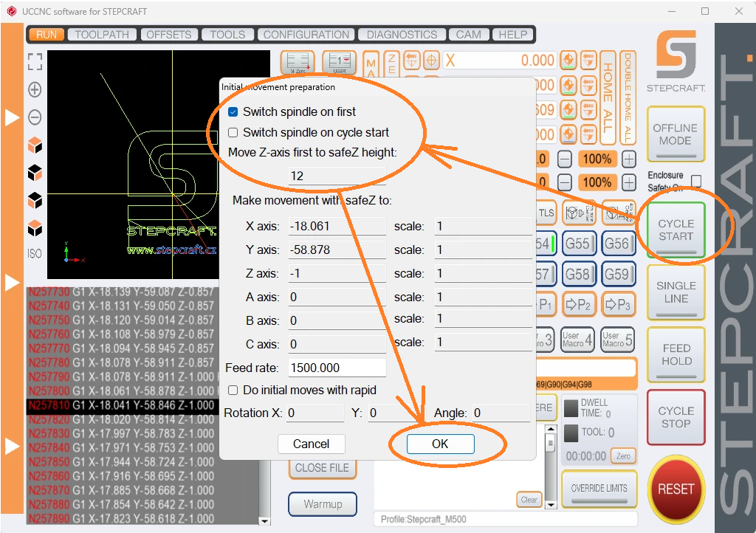Select the G56 work offset
The height and width of the screenshot is (533, 756).
(x=617, y=244)
